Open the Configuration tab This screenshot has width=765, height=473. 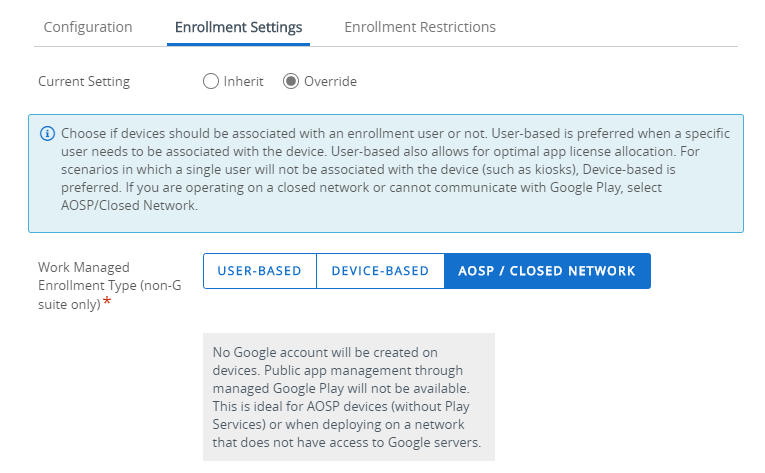coord(88,27)
